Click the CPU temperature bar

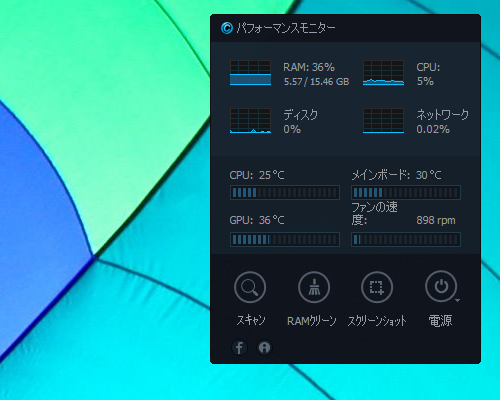pyautogui.click(x=285, y=193)
